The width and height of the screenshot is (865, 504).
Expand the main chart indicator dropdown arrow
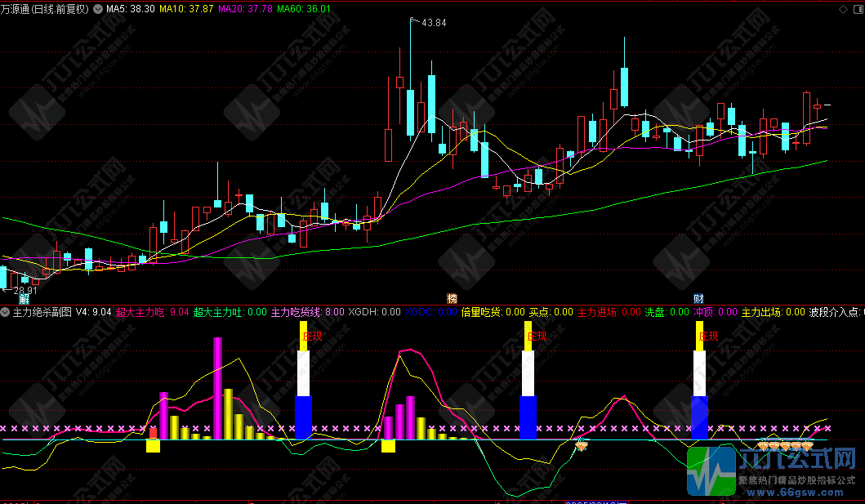(x=99, y=9)
